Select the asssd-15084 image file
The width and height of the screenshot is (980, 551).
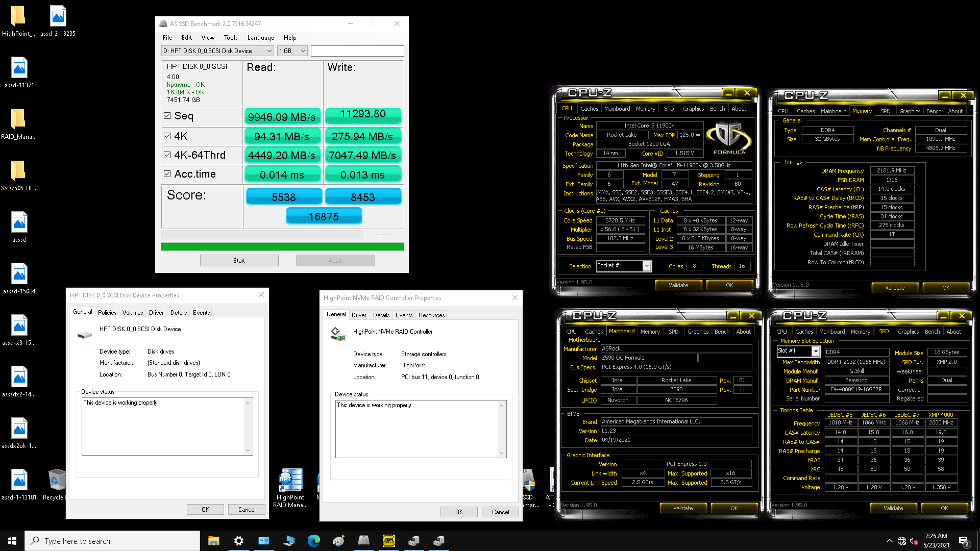19,279
